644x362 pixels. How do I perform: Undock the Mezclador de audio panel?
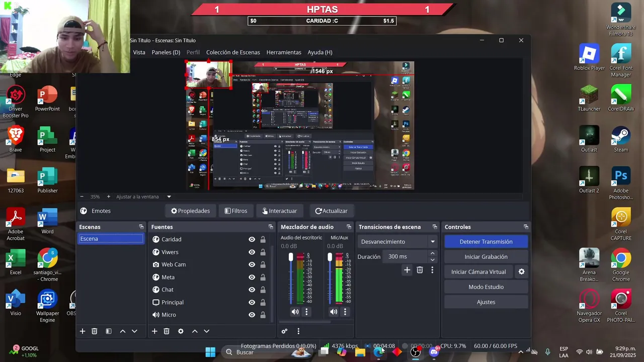click(x=349, y=227)
